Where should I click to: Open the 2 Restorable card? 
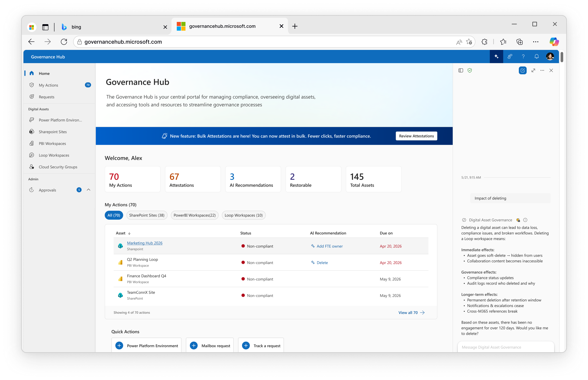click(313, 179)
